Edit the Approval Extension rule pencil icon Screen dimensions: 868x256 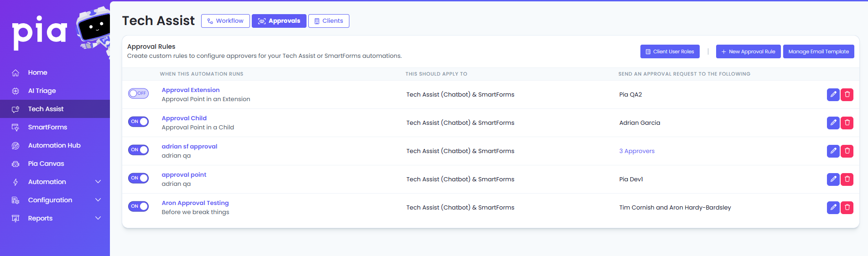pyautogui.click(x=833, y=94)
